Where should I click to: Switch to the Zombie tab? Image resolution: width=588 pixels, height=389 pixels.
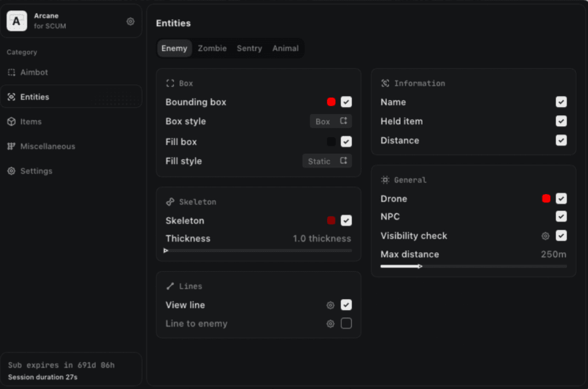point(212,48)
